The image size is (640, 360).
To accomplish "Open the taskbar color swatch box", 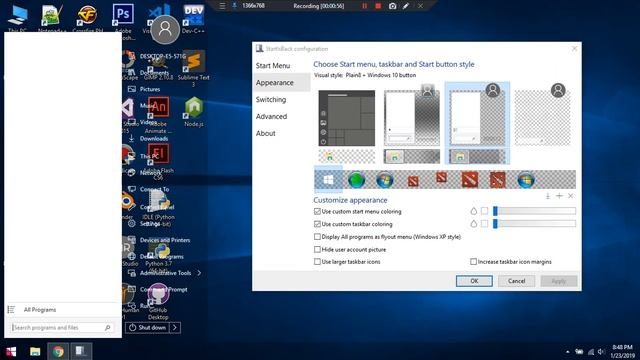I will [484, 224].
